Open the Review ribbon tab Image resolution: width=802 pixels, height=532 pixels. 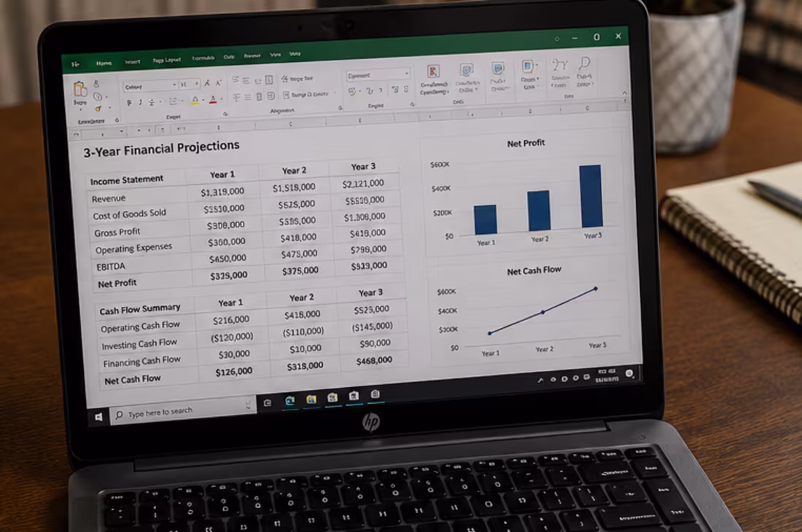(x=252, y=55)
